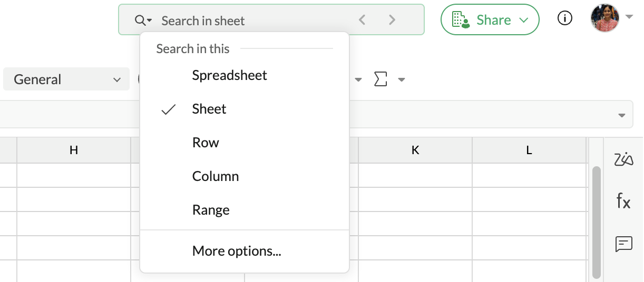Click More options... in search menu

(x=237, y=251)
